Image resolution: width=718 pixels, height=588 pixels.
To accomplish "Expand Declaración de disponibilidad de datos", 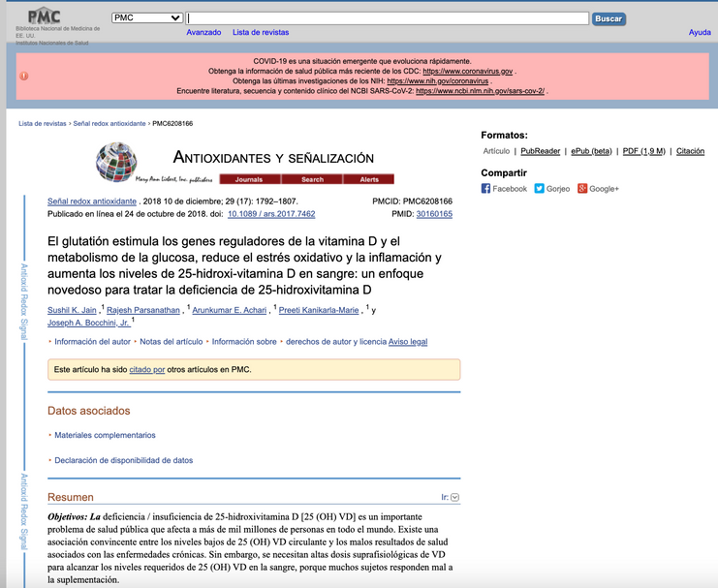I will point(122,461).
